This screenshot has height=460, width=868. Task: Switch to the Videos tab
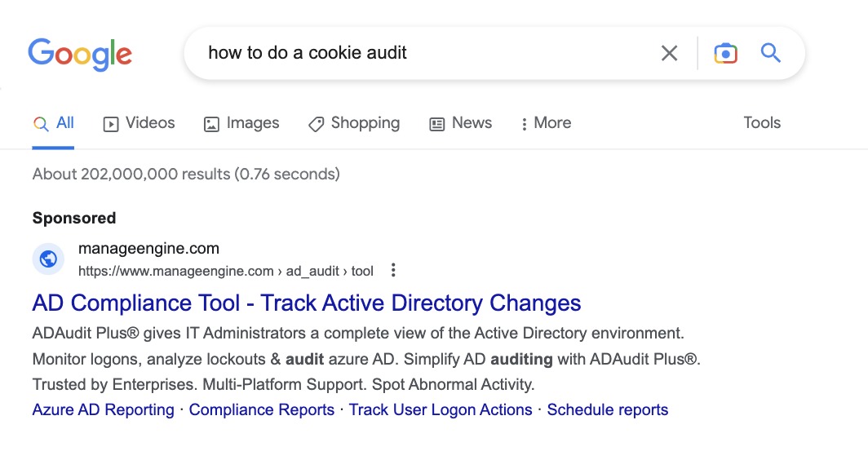(139, 123)
